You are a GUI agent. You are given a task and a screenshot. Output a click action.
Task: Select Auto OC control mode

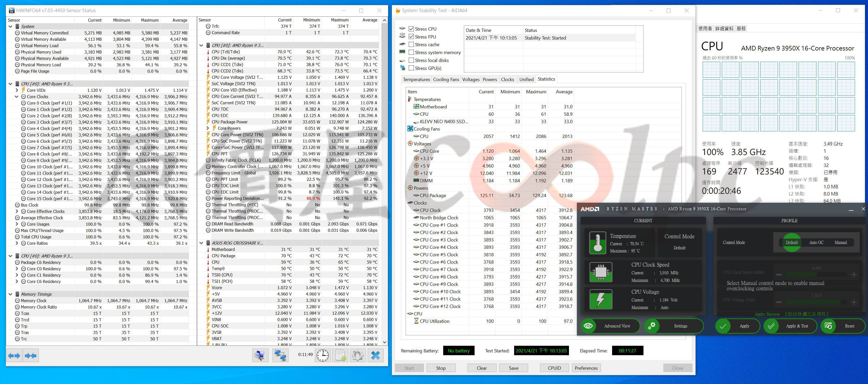click(x=816, y=242)
